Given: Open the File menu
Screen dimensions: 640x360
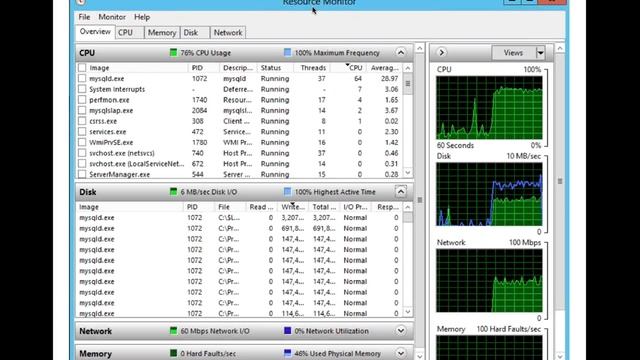Looking at the screenshot, I should pyautogui.click(x=84, y=17).
